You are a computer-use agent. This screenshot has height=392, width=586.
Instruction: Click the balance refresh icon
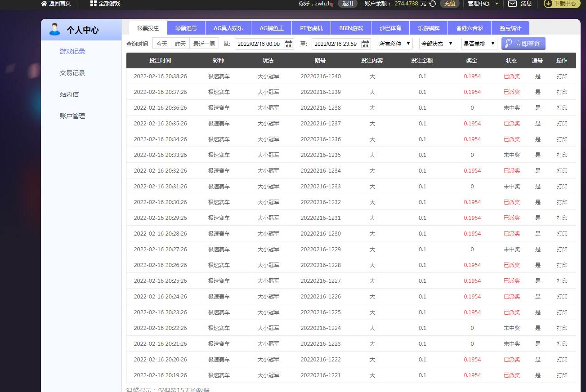(433, 4)
